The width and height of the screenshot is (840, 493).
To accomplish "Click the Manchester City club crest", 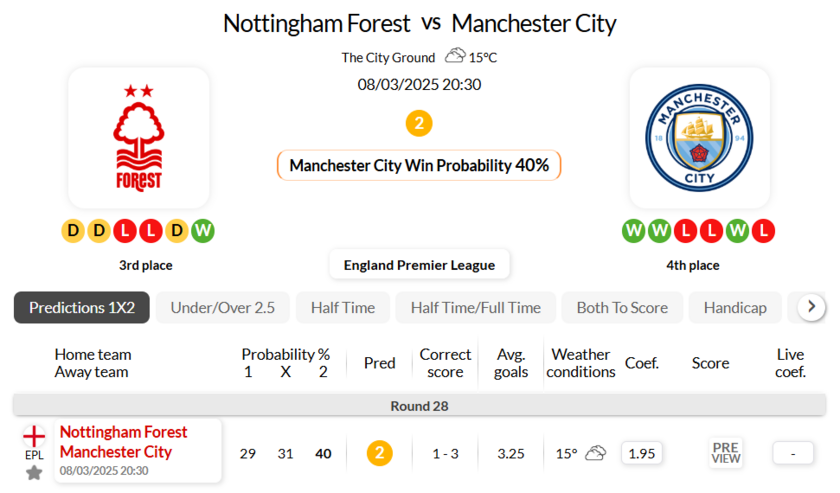I will (699, 138).
